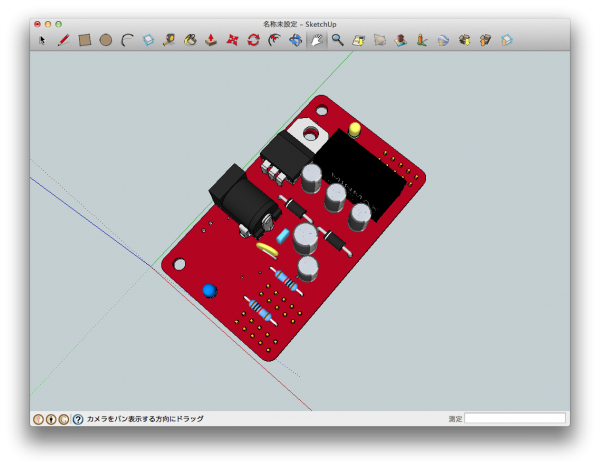600x468 pixels.
Task: Switch to the Orbit camera tool
Action: tap(296, 41)
